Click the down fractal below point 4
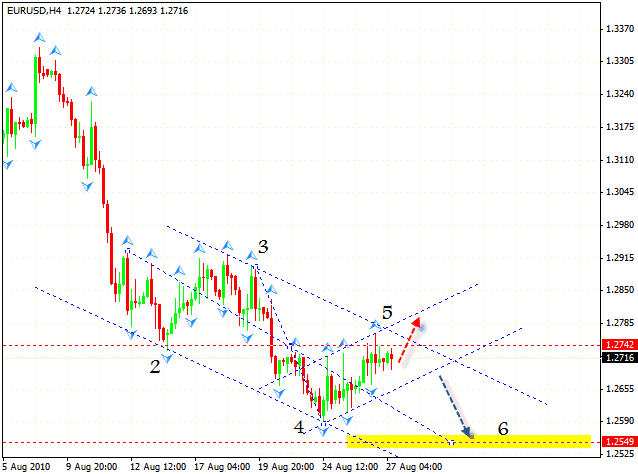The image size is (638, 474). pyautogui.click(x=323, y=431)
